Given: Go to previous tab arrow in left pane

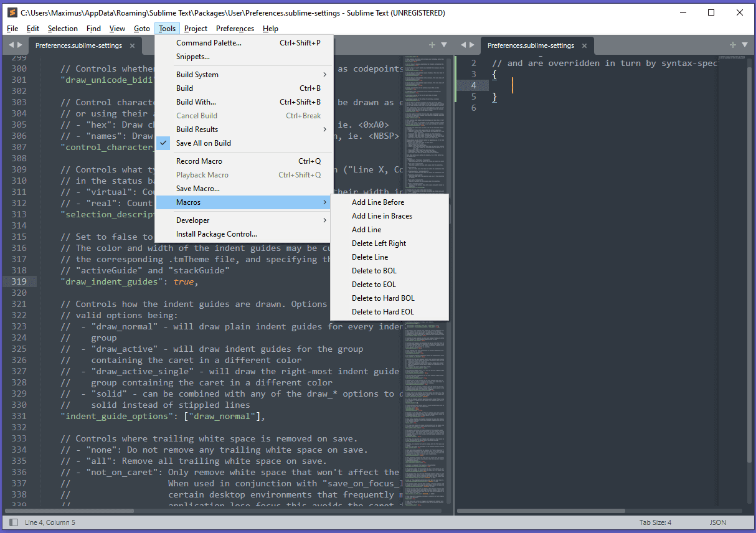Looking at the screenshot, I should (x=11, y=45).
